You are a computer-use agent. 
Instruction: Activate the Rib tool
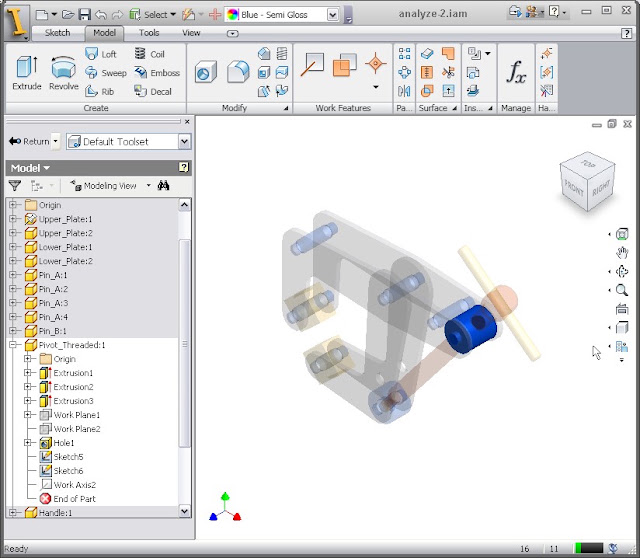[x=100, y=91]
